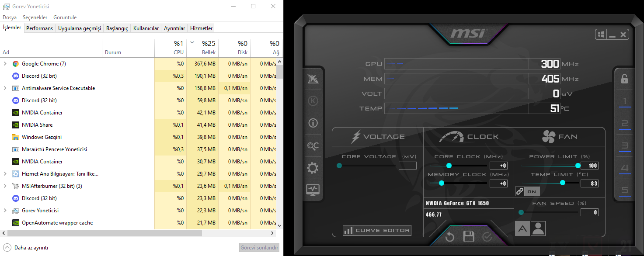Click the Power Limit value field showing 100
644x256 pixels.
coord(589,166)
